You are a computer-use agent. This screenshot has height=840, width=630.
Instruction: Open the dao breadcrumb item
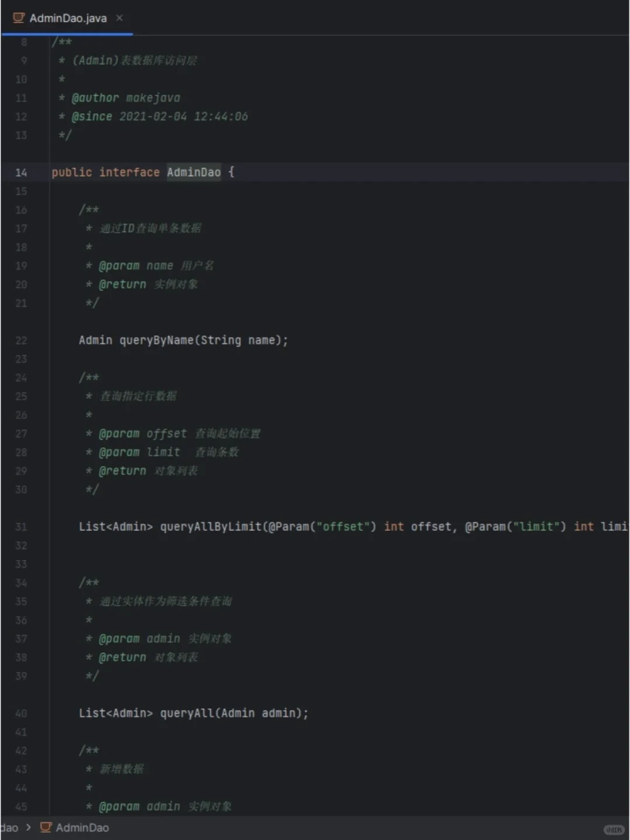pos(9,827)
